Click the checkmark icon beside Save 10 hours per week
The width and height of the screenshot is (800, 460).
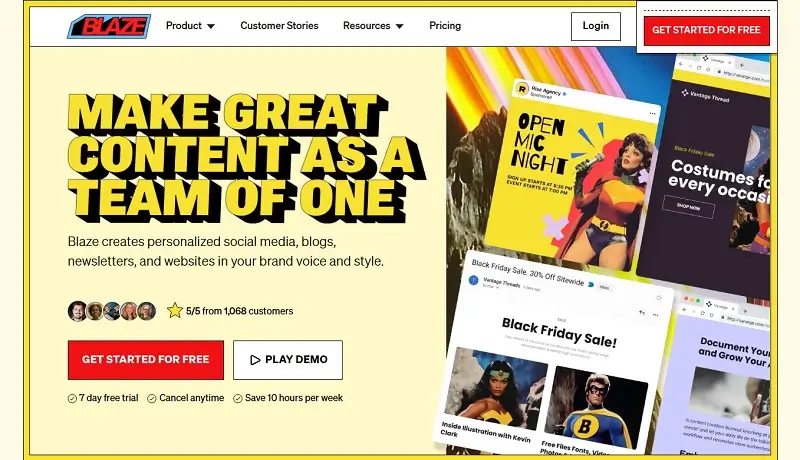pyautogui.click(x=238, y=398)
